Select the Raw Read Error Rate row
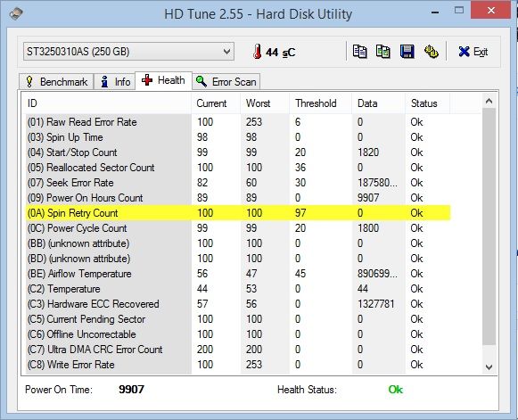518x420 pixels. click(238, 122)
